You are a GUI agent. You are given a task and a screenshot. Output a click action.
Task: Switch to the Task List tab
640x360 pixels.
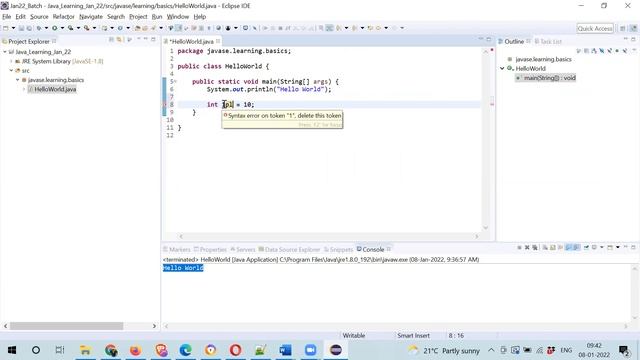[548, 42]
